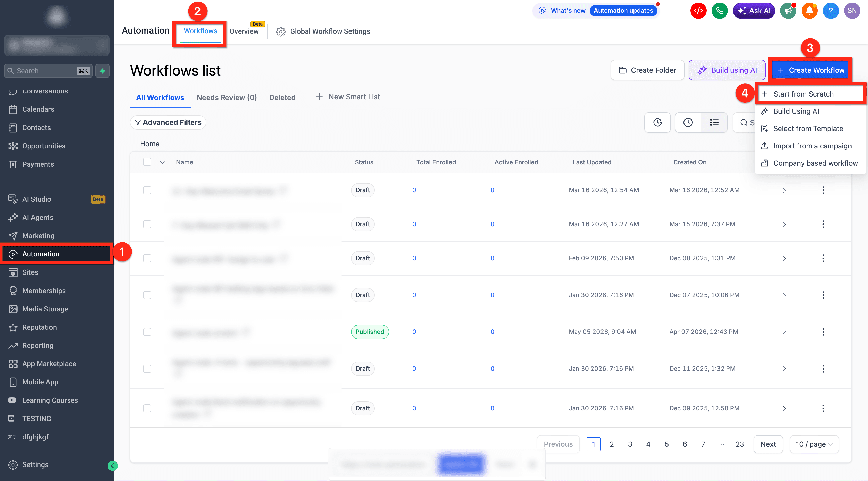The width and height of the screenshot is (868, 481).
Task: Switch to the Needs Review (0) tab
Action: 226,98
